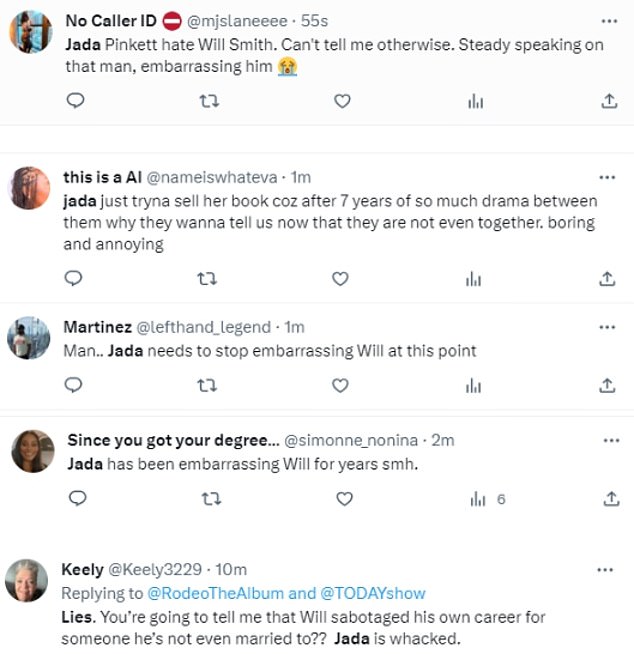634x654 pixels.
Task: Open more options menu on Martinez's tweet
Action: point(607,327)
